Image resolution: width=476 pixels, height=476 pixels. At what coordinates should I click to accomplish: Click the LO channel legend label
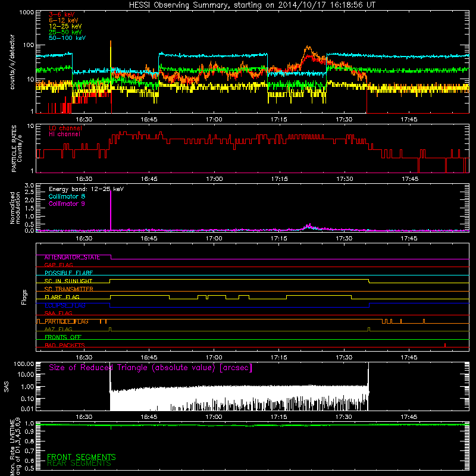point(65,128)
